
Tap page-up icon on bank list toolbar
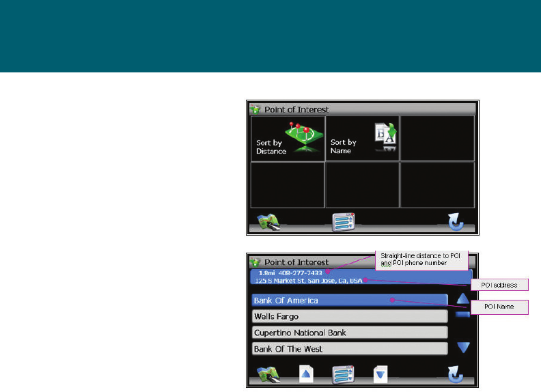click(306, 374)
